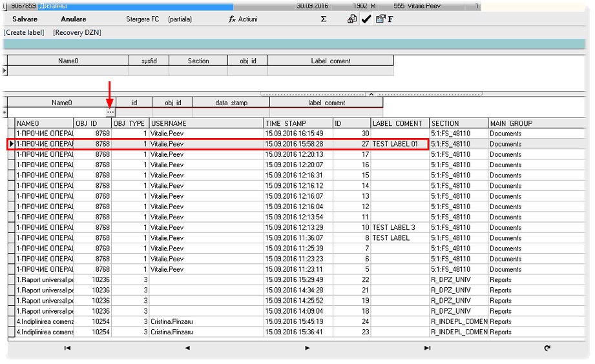
Task: Select timestamp 15.09.2016 15:29:49 cell
Action: (x=298, y=279)
